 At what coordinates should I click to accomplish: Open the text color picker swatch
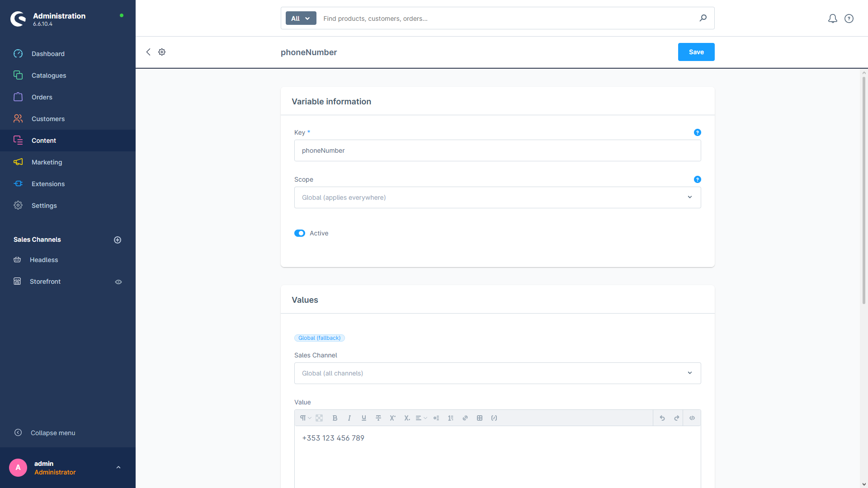(x=319, y=418)
